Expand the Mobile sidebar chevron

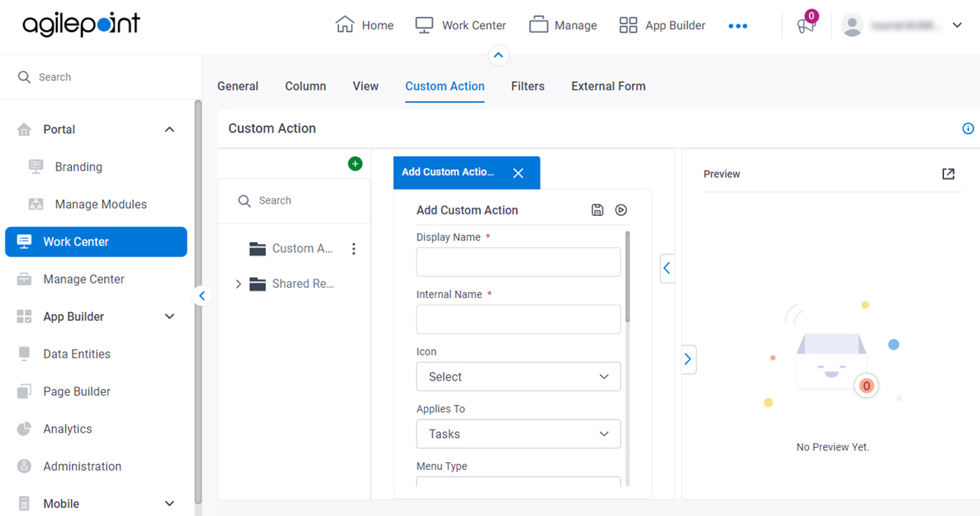170,504
